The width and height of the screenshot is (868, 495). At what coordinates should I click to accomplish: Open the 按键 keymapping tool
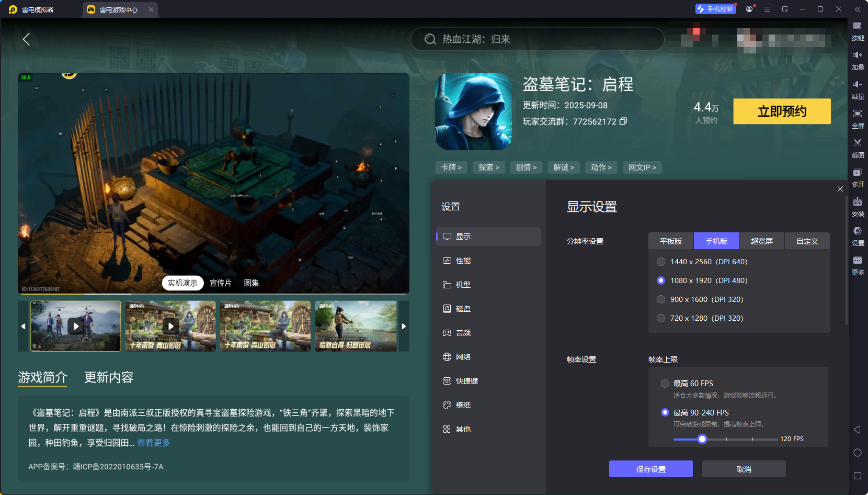pyautogui.click(x=858, y=31)
